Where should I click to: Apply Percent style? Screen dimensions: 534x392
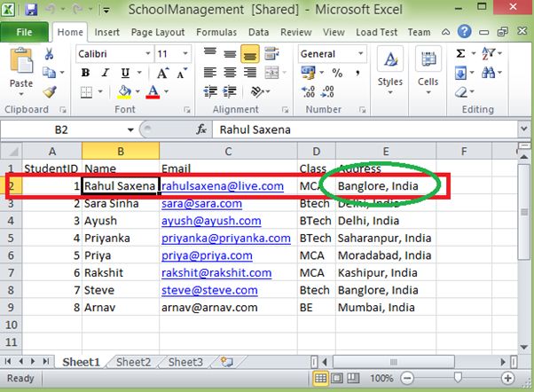[337, 73]
